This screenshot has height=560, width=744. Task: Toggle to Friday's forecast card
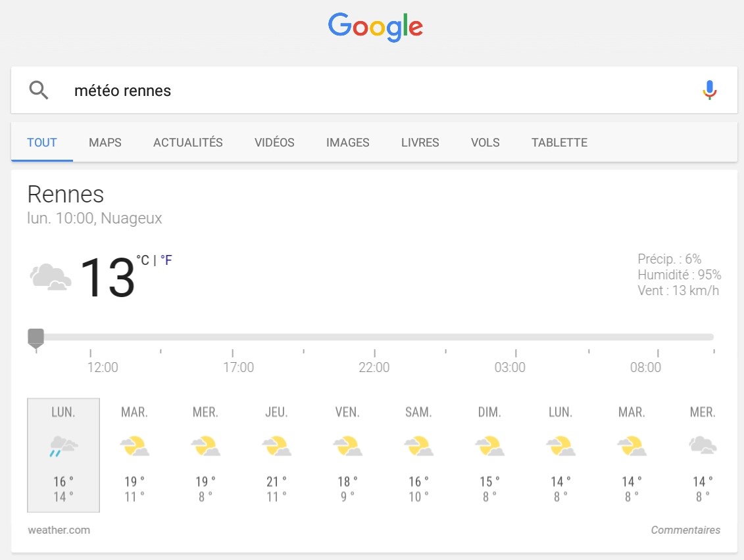point(348,454)
